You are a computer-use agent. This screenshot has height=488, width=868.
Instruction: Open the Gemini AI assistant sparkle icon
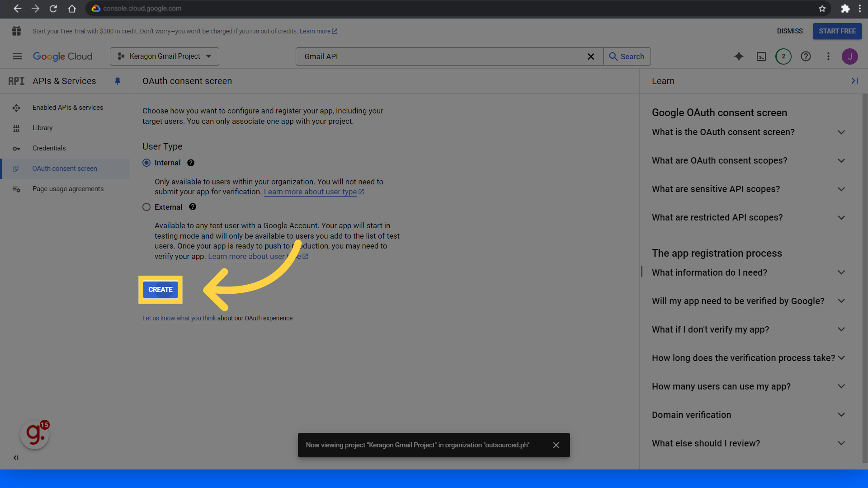pyautogui.click(x=739, y=56)
